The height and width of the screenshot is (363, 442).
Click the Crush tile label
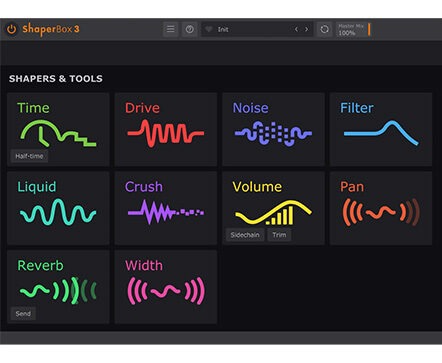[144, 187]
